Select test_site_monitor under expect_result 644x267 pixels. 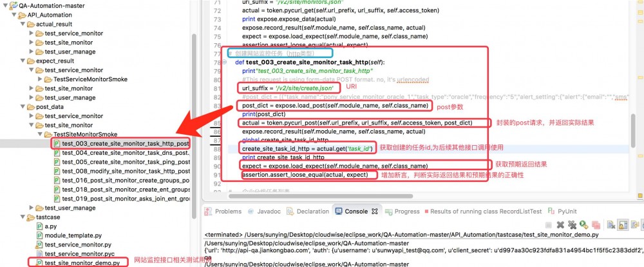[x=69, y=88]
